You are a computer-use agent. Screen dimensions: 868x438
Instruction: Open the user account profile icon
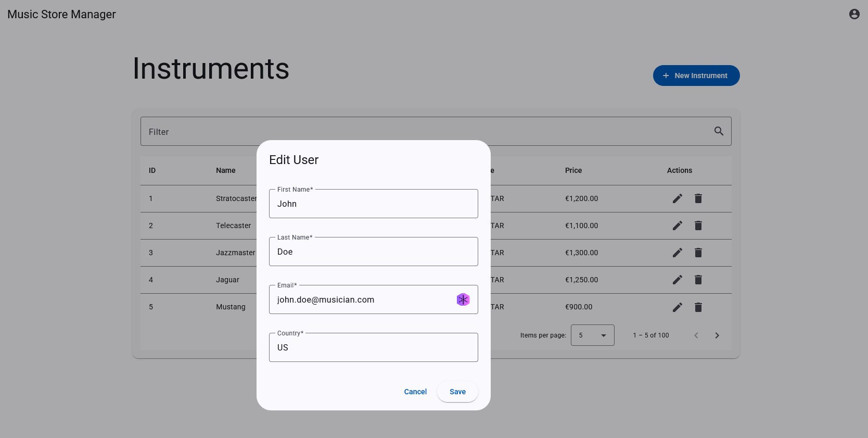(x=854, y=14)
